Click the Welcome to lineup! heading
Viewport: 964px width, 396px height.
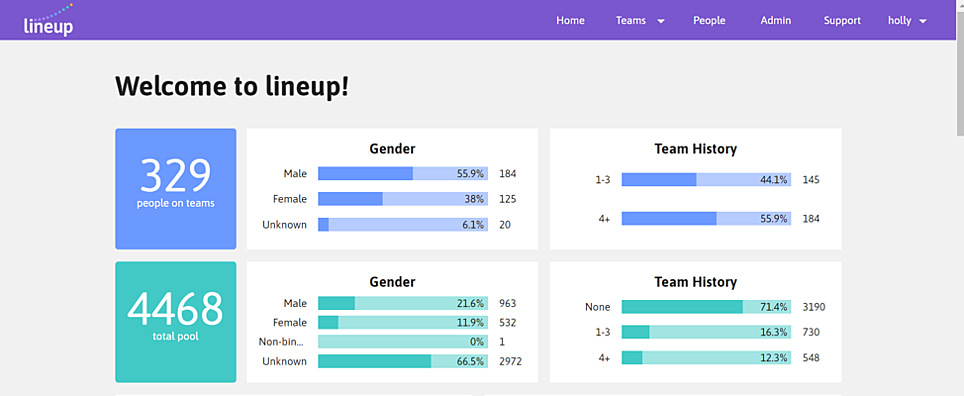(232, 86)
